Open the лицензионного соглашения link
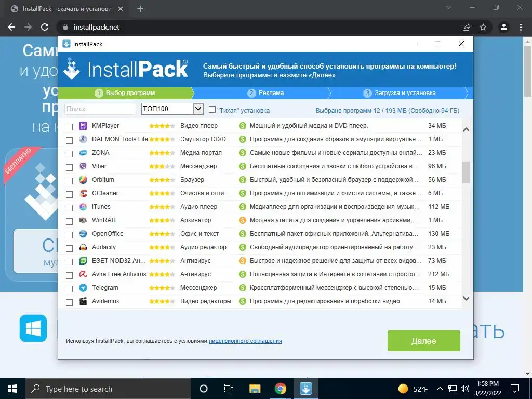The image size is (532, 399). coord(245,341)
